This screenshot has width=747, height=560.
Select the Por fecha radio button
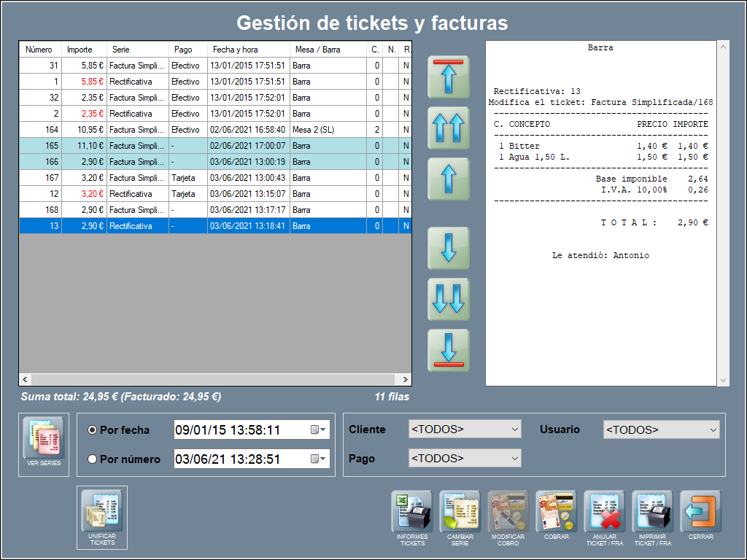point(93,430)
